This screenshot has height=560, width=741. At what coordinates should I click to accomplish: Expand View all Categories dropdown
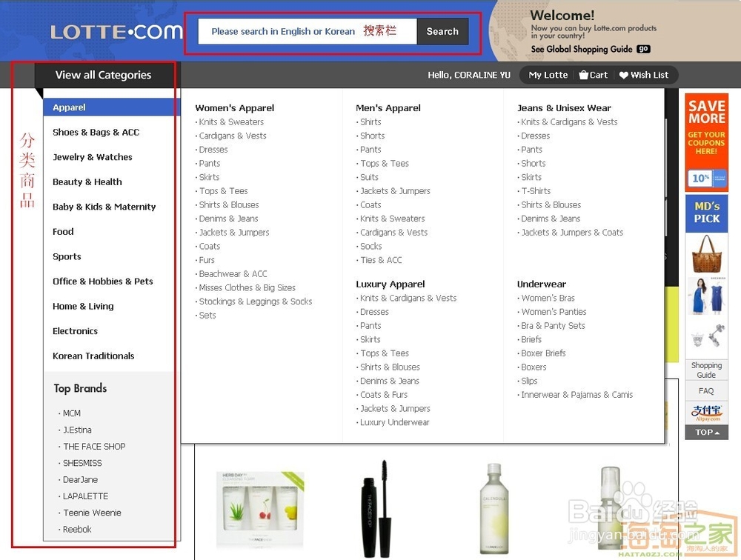tap(103, 75)
